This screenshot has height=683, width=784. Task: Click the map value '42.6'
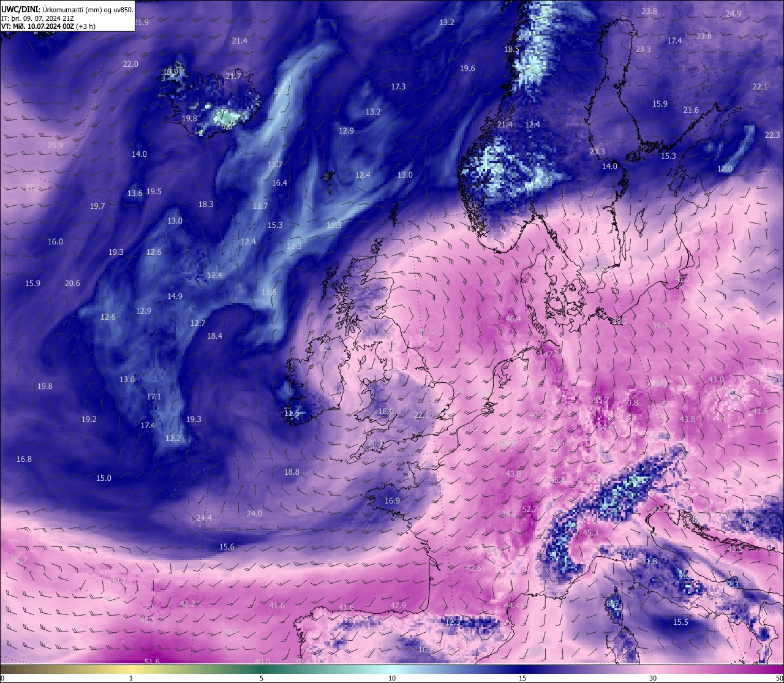(473, 568)
